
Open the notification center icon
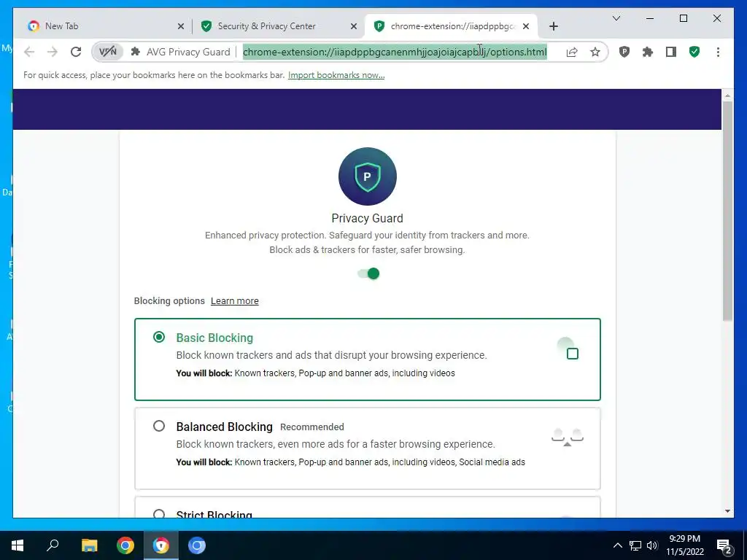[x=724, y=546]
